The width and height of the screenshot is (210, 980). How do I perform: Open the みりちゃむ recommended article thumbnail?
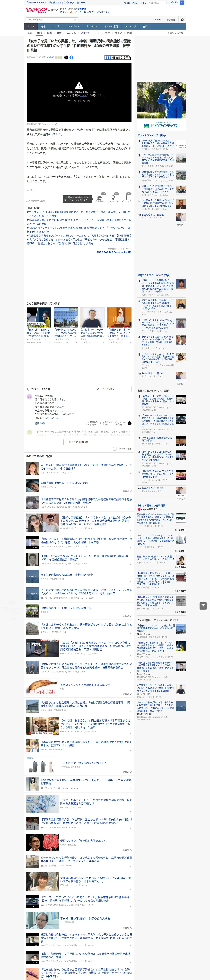(x=32, y=469)
